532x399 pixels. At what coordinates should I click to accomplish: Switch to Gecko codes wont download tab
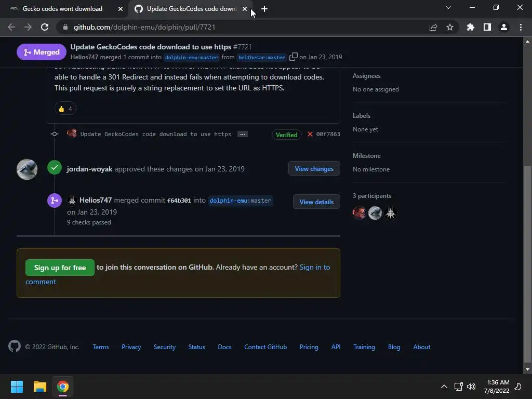62,9
